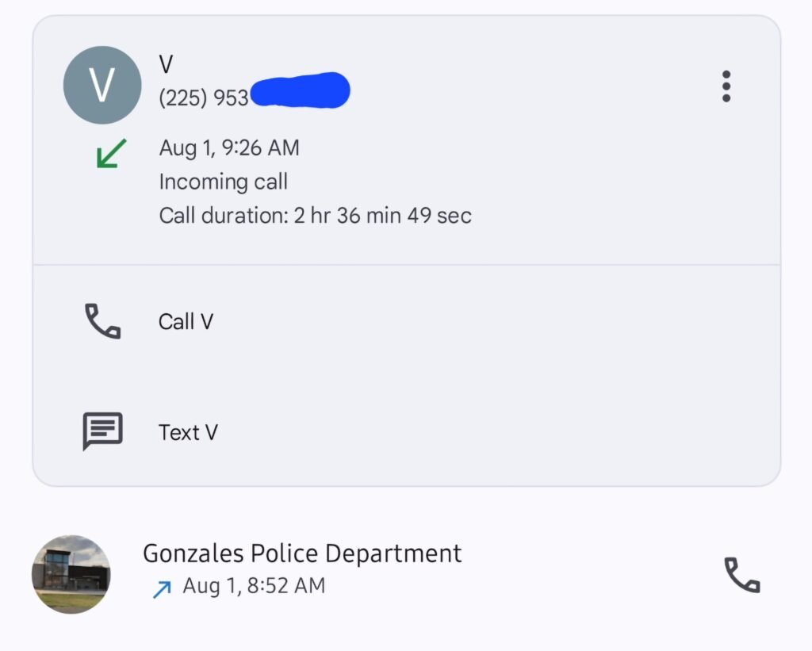Tap the round V contact avatar
Screen dimensions: 812x651
tap(102, 85)
